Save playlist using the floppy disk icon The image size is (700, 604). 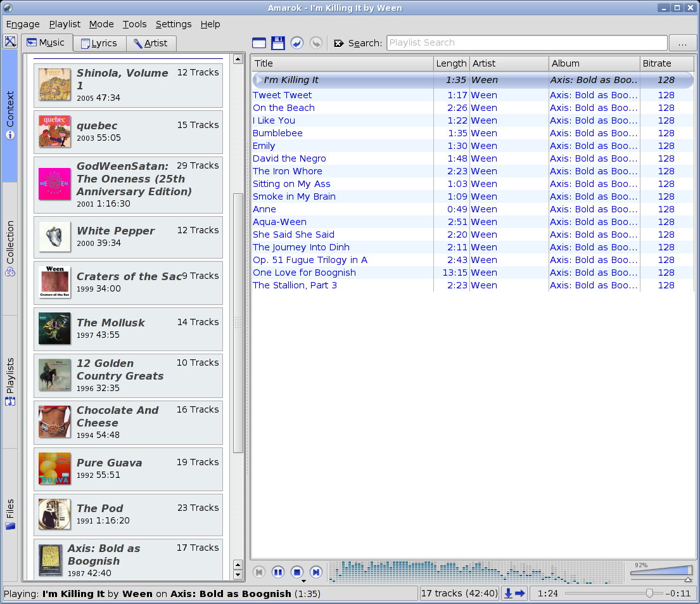[x=277, y=43]
